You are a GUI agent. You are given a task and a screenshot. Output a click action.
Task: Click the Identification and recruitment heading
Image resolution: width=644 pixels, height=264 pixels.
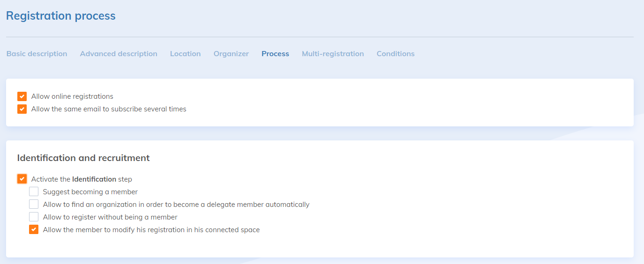(83, 158)
